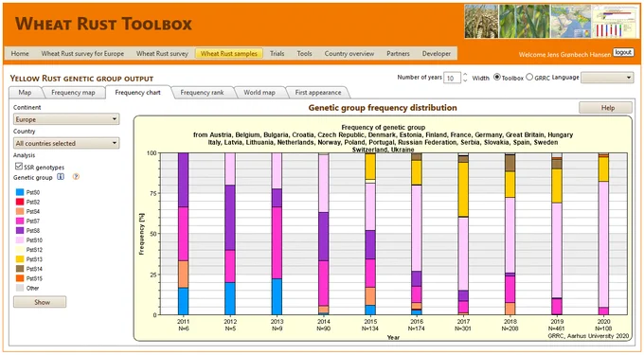Click the PstS0 blue color swatch

(x=20, y=192)
